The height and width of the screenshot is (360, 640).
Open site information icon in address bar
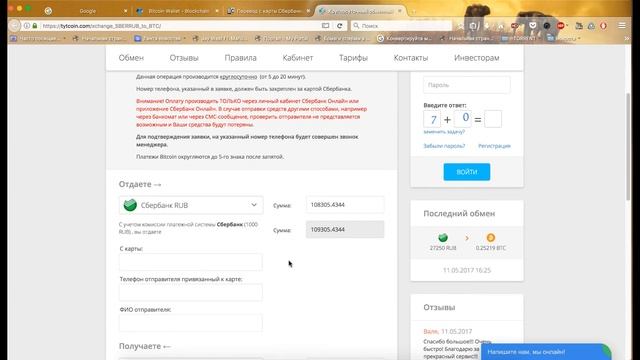pyautogui.click(x=27, y=26)
